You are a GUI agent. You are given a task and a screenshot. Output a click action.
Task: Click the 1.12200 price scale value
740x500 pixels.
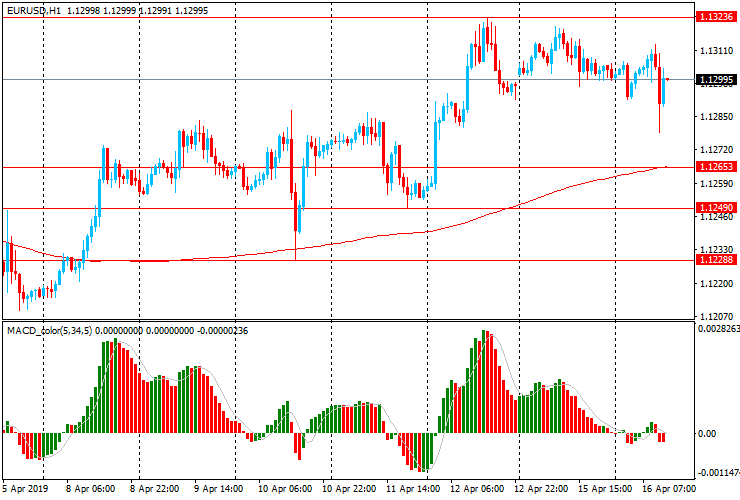(x=714, y=284)
